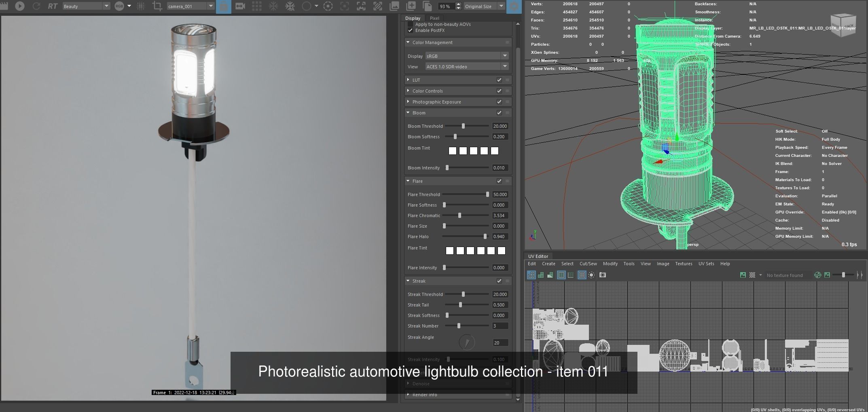The height and width of the screenshot is (412, 868).
Task: Collapse the Color Management section
Action: point(408,42)
